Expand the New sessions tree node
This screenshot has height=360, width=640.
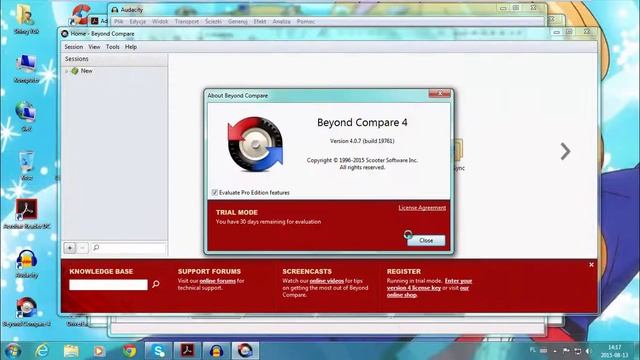[x=67, y=71]
